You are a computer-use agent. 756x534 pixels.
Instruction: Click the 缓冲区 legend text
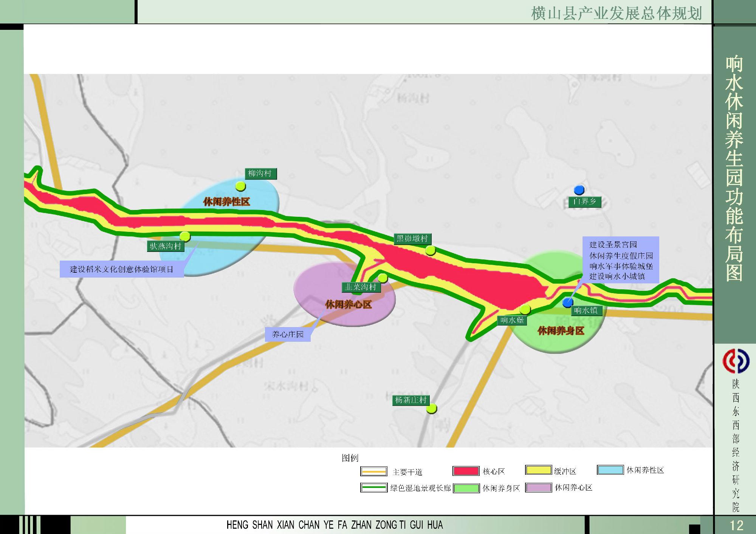565,471
